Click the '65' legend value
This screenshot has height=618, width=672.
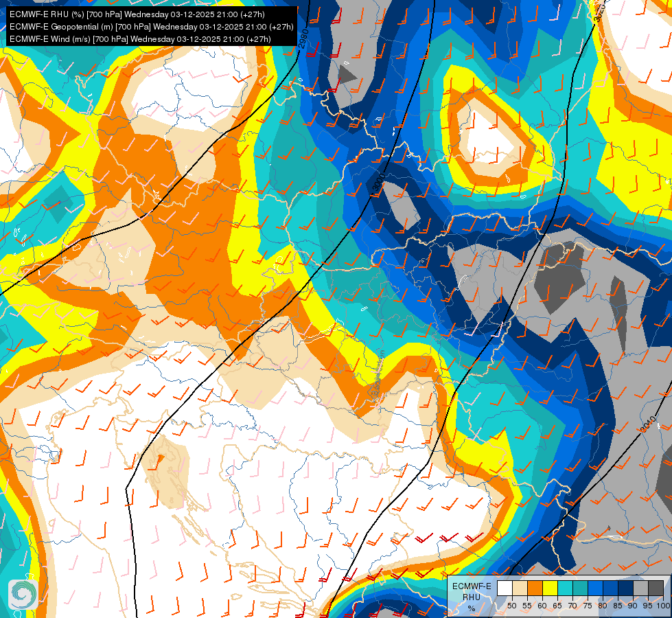click(557, 606)
